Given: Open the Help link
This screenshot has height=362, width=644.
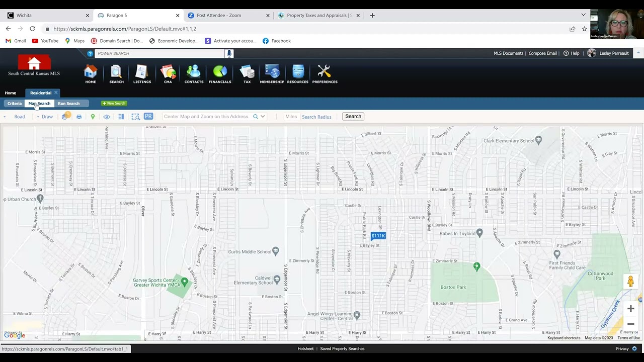Looking at the screenshot, I should click(x=572, y=53).
